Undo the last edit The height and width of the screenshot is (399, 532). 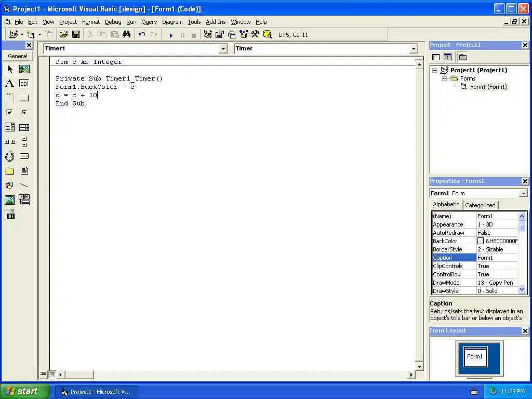(x=142, y=35)
